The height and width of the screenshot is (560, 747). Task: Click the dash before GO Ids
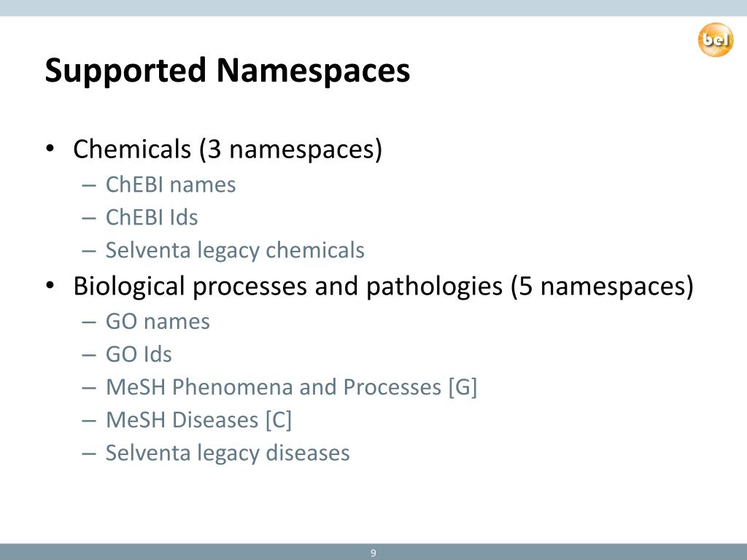click(x=89, y=355)
